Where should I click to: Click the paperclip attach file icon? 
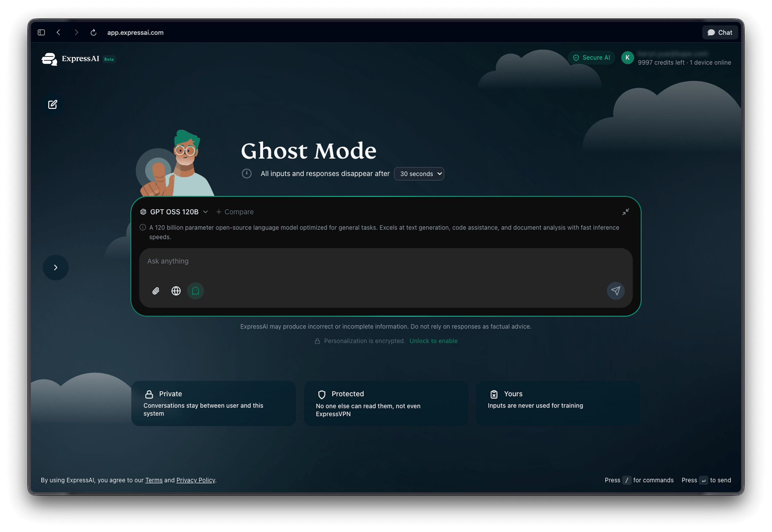(156, 291)
